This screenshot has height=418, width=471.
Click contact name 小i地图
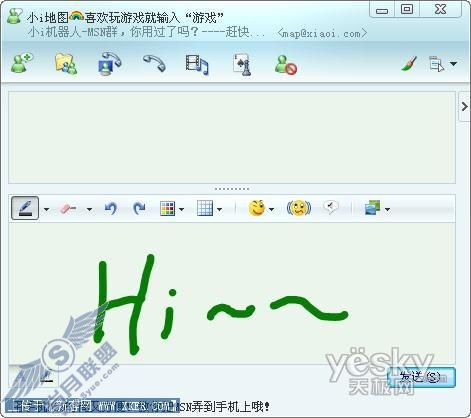(47, 17)
